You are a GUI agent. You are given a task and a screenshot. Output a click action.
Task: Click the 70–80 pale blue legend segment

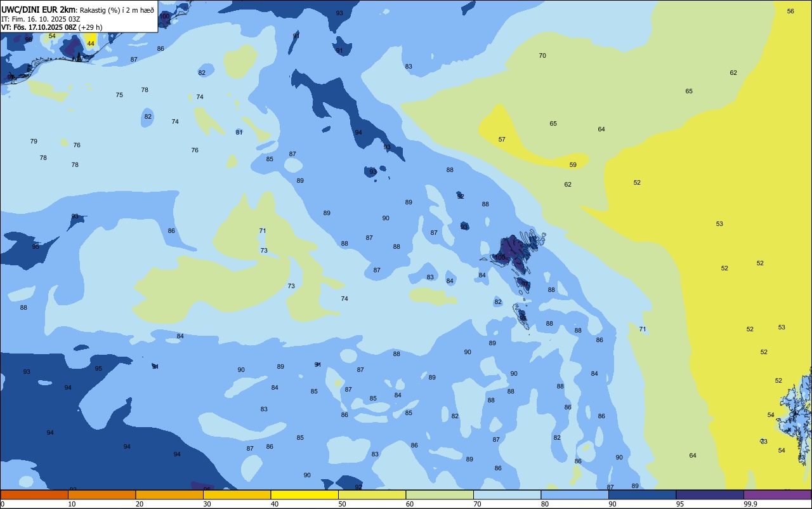tap(507, 494)
